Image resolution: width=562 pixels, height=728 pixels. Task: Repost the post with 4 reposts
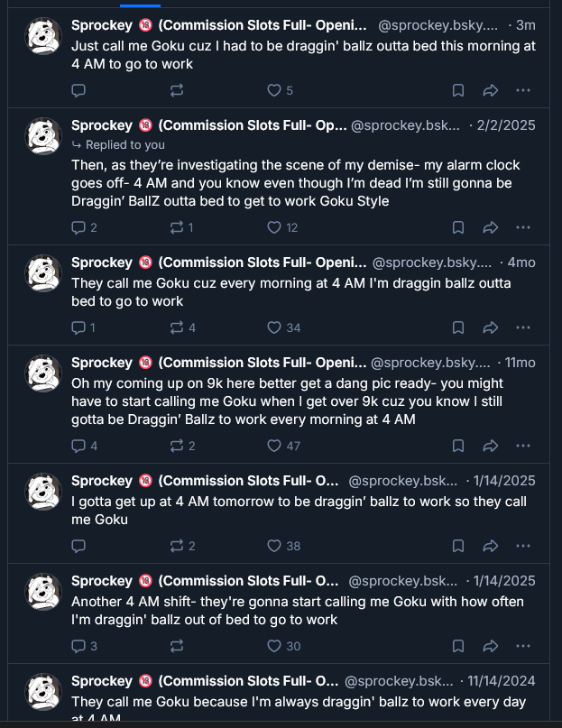[x=177, y=327]
